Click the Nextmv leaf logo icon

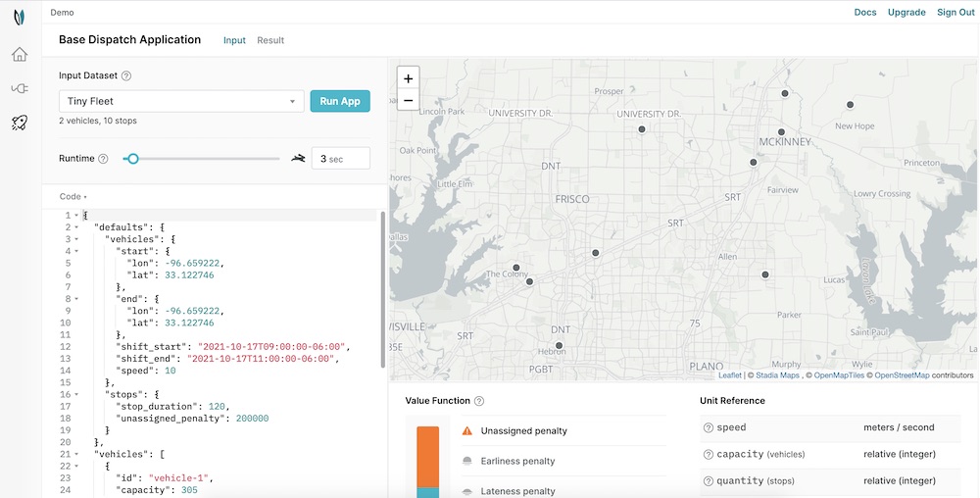[x=20, y=17]
